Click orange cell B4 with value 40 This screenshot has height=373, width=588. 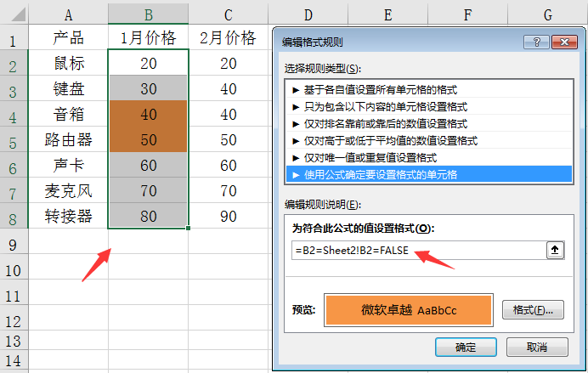coord(149,114)
